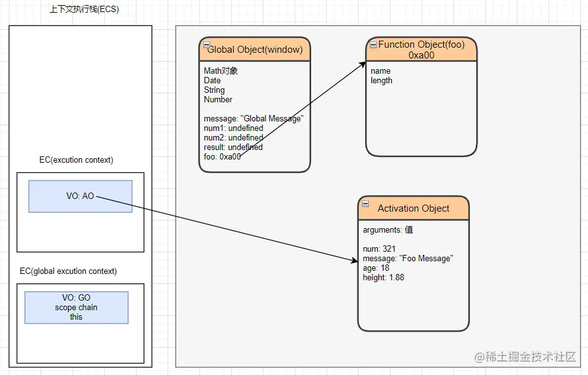Select the VO: GO scope chain box
The height and width of the screenshot is (375, 588).
(76, 308)
